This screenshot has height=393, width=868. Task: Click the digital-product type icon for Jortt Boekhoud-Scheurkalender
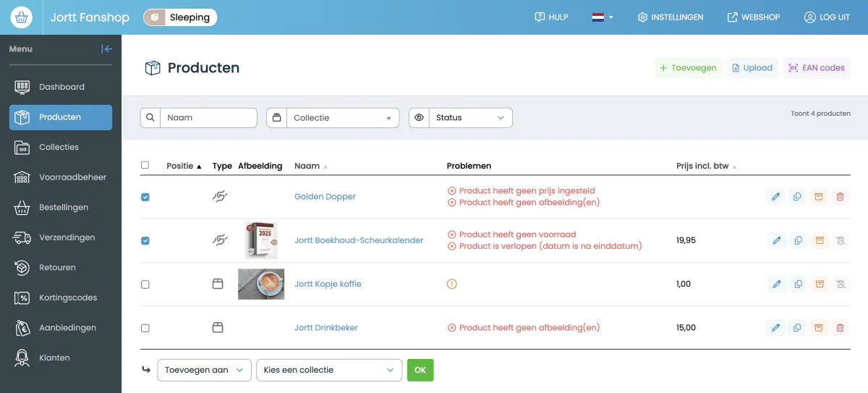coord(219,240)
